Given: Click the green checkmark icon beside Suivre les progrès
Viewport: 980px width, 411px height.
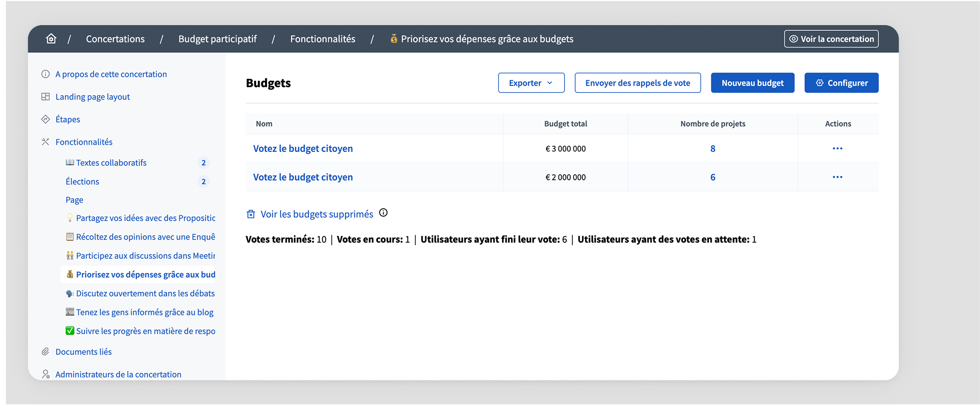Looking at the screenshot, I should point(70,331).
